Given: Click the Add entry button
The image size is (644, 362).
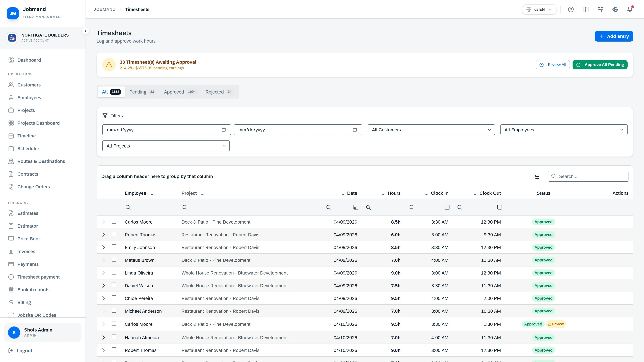Looking at the screenshot, I should [614, 36].
